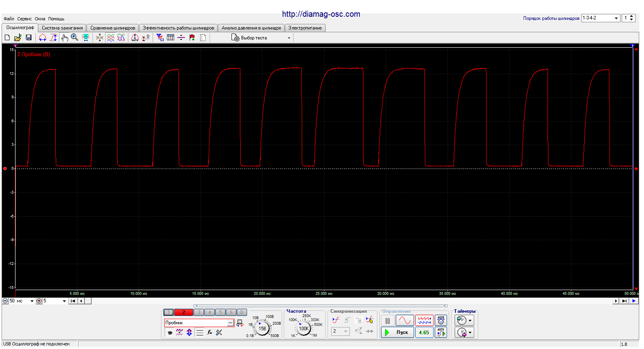Click the cylinder number stepper showing 1
This screenshot has width=644, height=349.
click(629, 18)
